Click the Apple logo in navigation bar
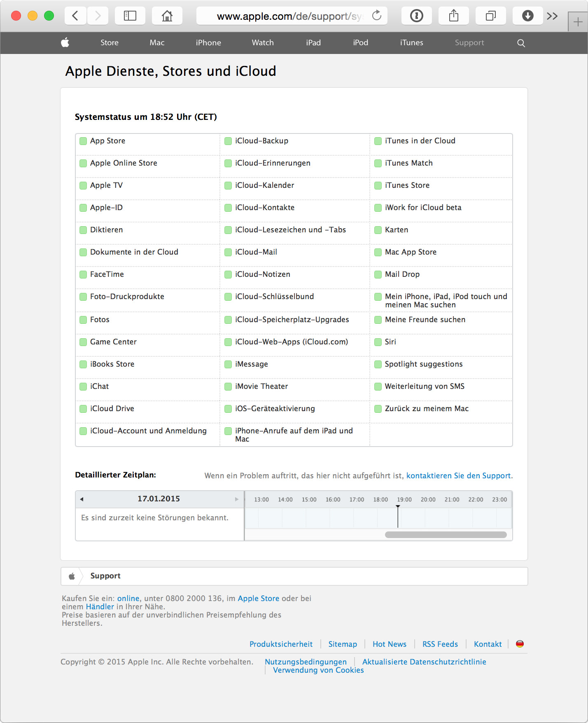The width and height of the screenshot is (588, 723). 65,42
